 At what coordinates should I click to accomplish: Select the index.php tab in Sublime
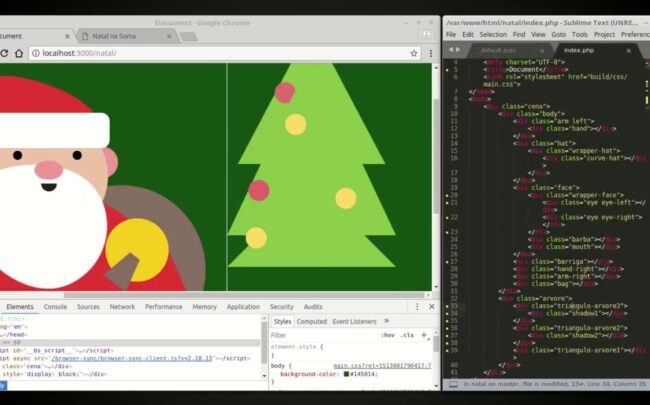coord(579,50)
